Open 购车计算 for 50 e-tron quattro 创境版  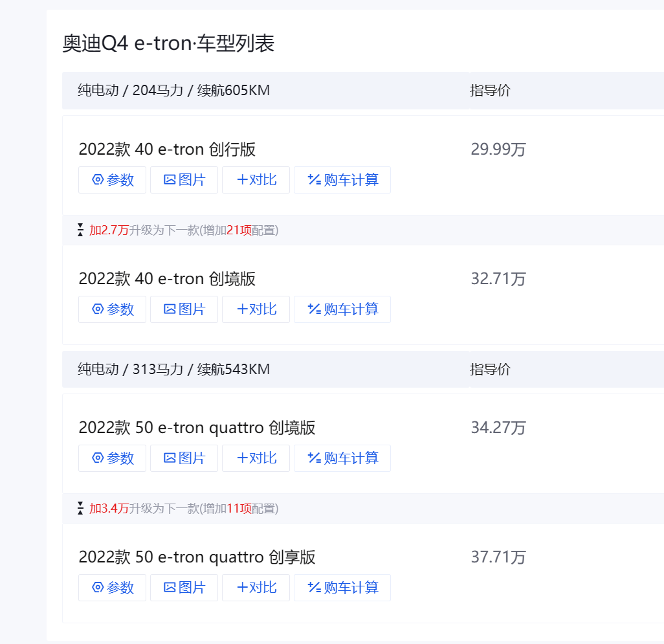coord(342,458)
